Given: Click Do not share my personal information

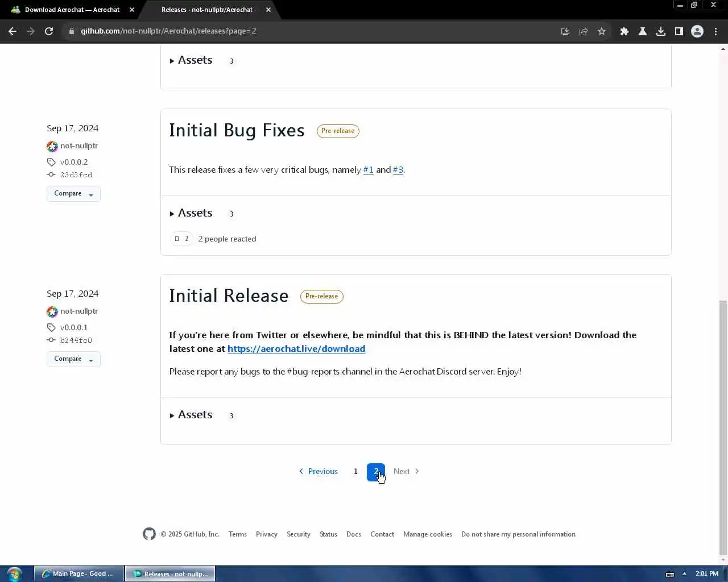Looking at the screenshot, I should (518, 534).
